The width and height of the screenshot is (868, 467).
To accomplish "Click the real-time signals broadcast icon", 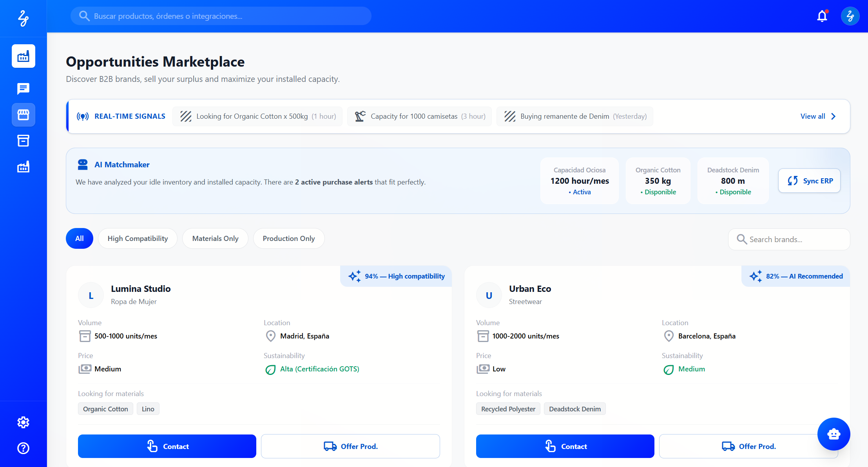I will point(83,116).
